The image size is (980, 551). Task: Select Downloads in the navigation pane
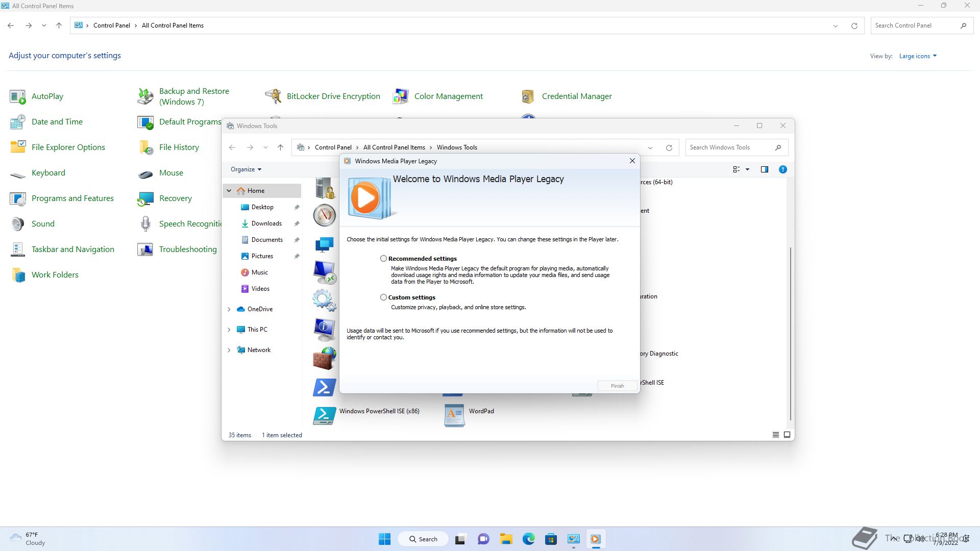266,223
